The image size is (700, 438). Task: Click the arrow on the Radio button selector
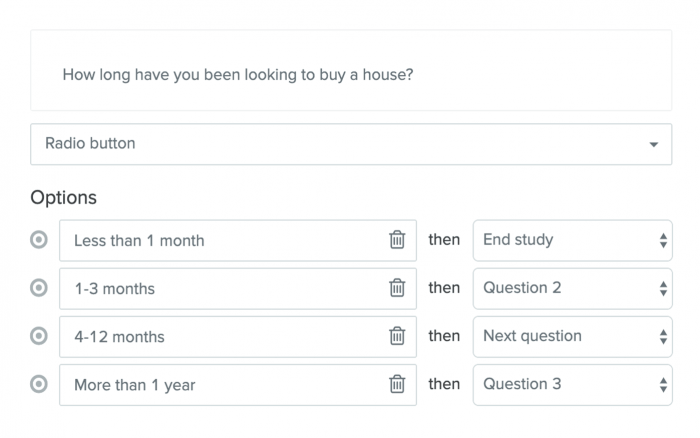tap(654, 145)
